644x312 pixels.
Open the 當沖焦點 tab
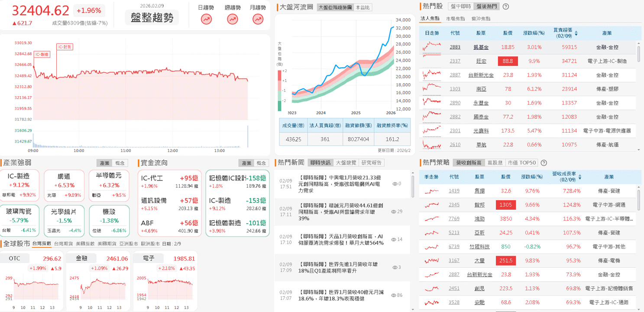tap(481, 19)
